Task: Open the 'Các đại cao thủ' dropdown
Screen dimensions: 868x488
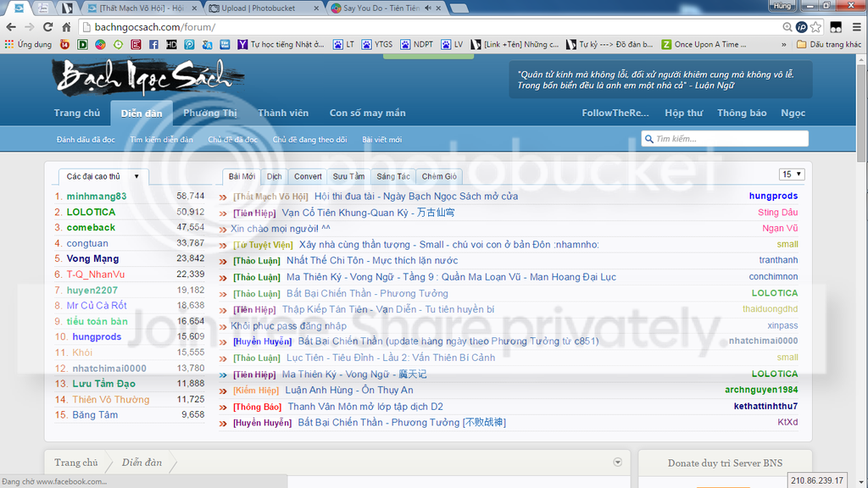Action: pyautogui.click(x=103, y=176)
